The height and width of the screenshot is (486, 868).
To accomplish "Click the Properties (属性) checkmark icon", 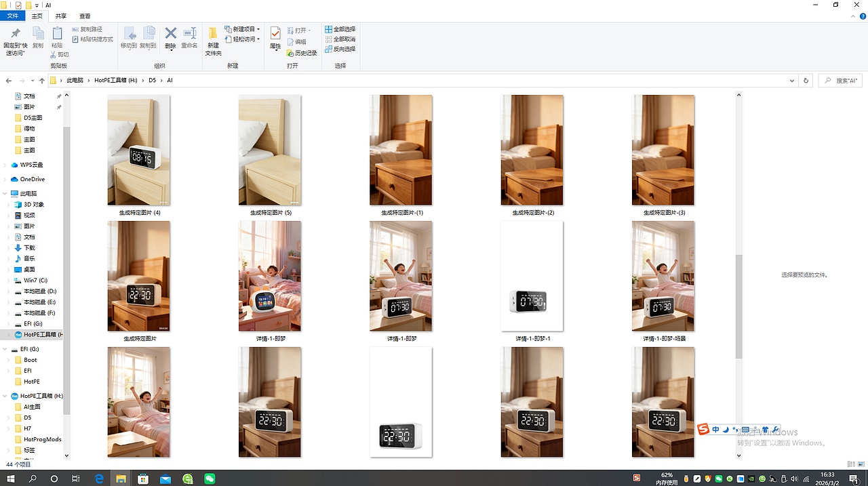I will (275, 33).
